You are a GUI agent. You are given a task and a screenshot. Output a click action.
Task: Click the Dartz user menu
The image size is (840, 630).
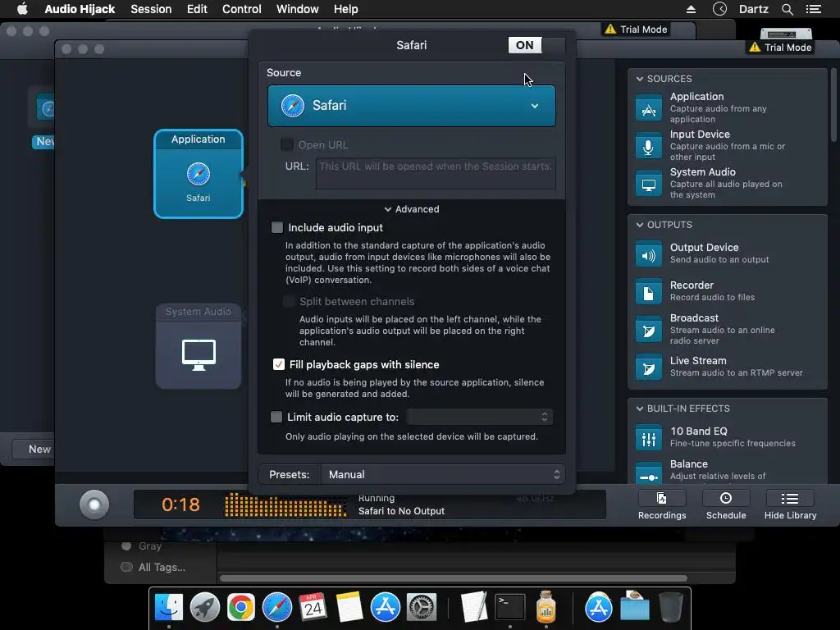pos(753,9)
